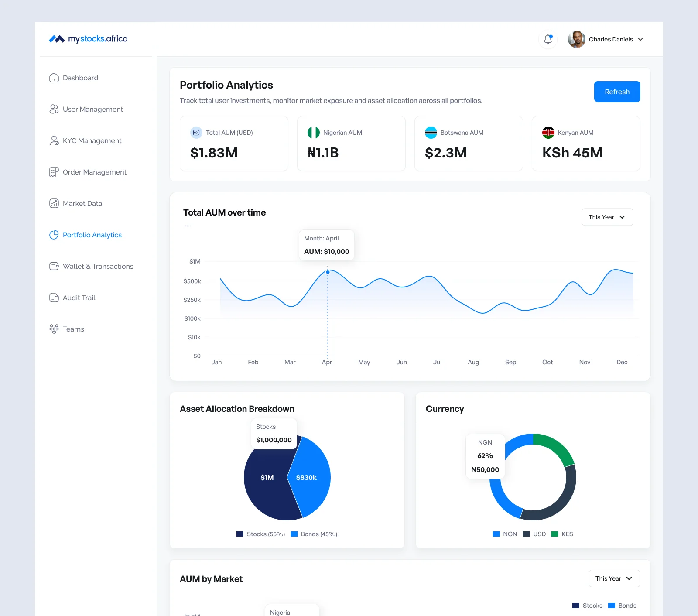
Task: Click the mystocks.africa logo
Action: (x=88, y=39)
